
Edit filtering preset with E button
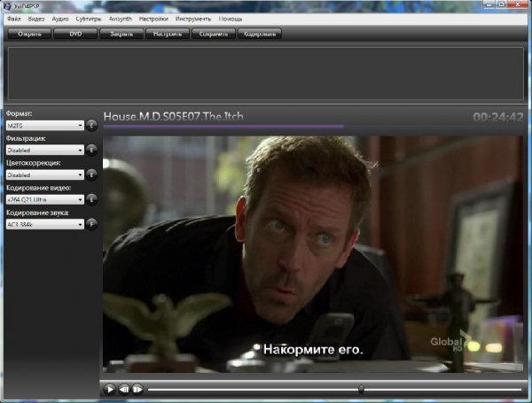pos(91,150)
